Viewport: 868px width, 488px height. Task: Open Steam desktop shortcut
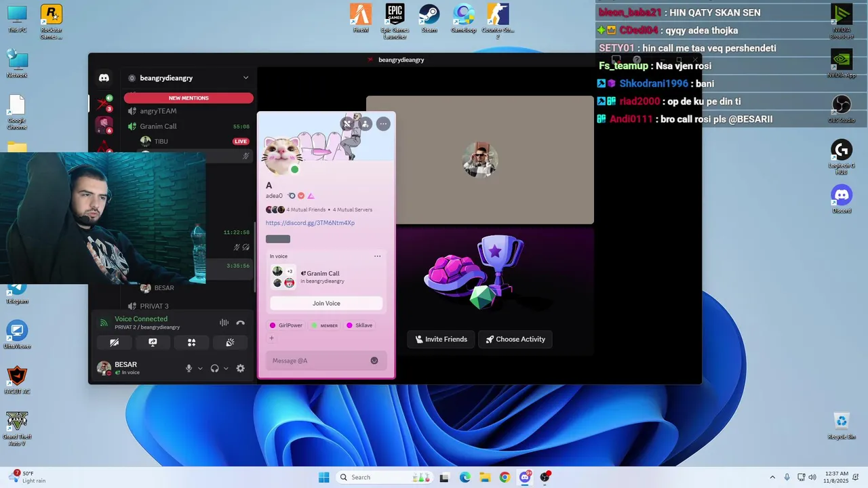(x=429, y=18)
